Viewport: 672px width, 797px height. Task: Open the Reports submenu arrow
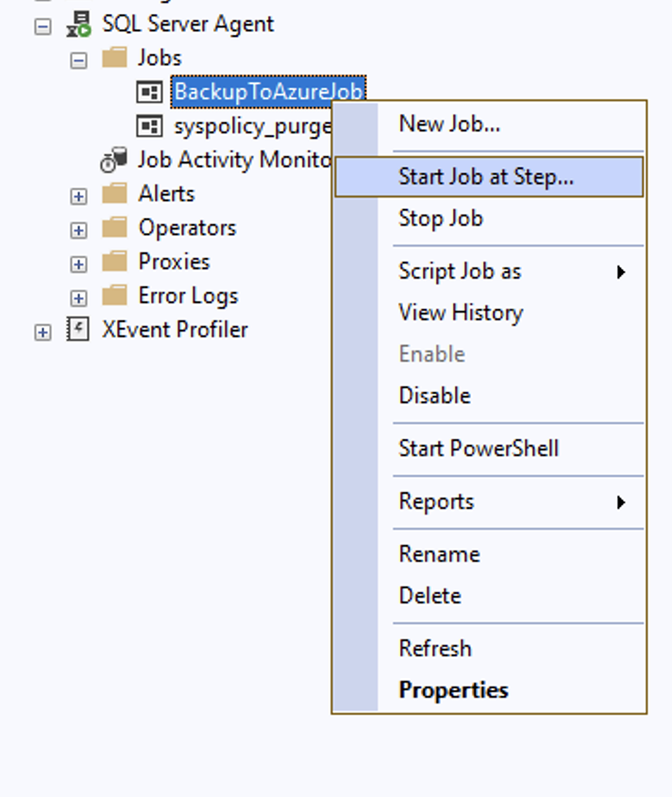pyautogui.click(x=621, y=502)
